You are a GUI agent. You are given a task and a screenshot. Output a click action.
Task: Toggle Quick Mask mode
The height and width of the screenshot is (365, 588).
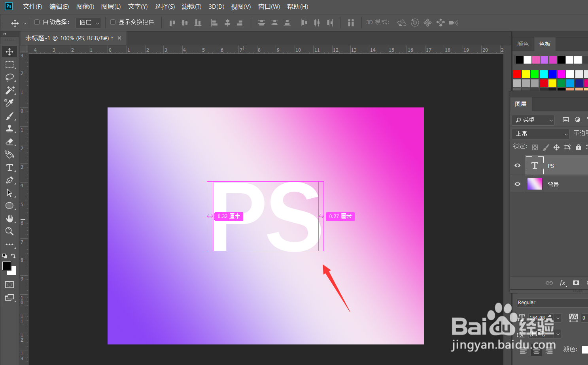click(x=9, y=284)
